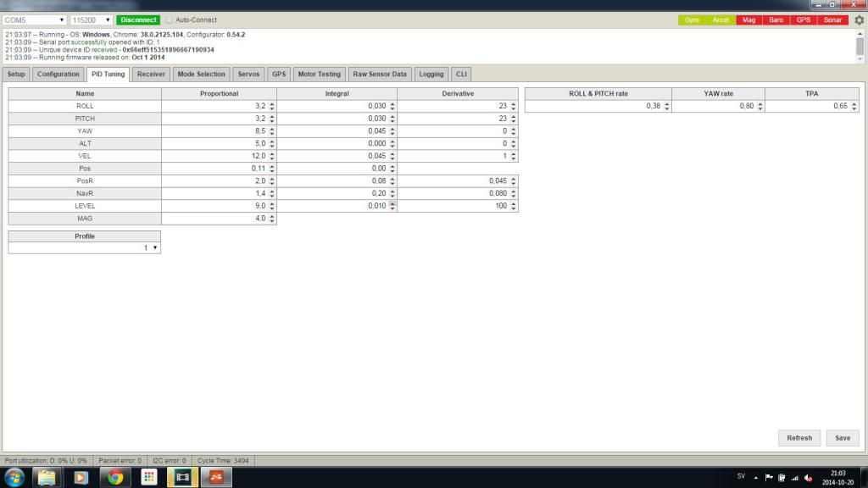This screenshot has height=488, width=868.
Task: Click the Sonar sensor indicator
Action: (832, 20)
